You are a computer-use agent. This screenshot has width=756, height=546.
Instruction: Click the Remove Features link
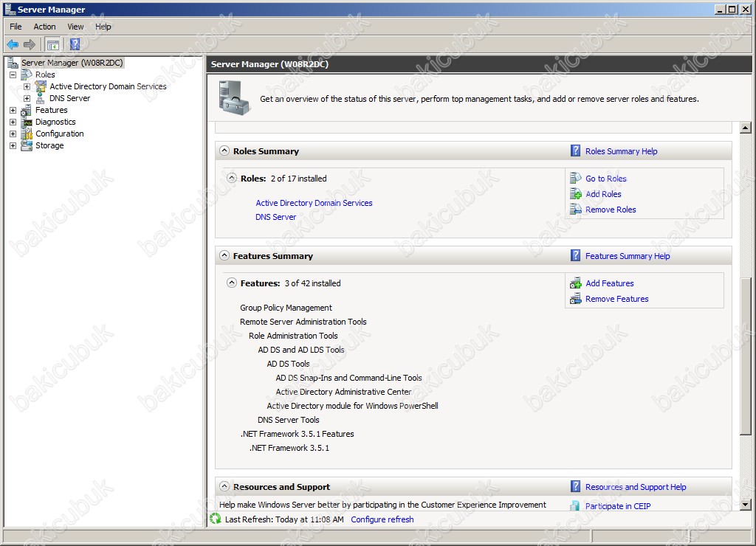[616, 299]
